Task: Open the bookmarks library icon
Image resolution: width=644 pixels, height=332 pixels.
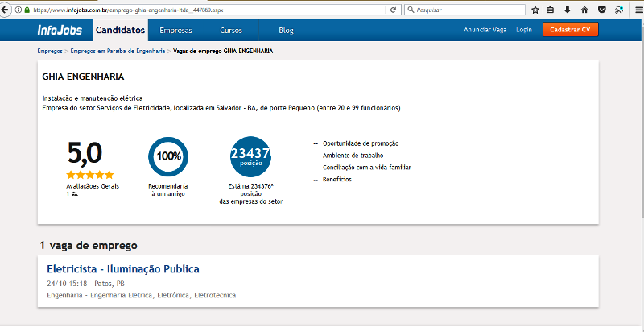Action: tap(550, 10)
